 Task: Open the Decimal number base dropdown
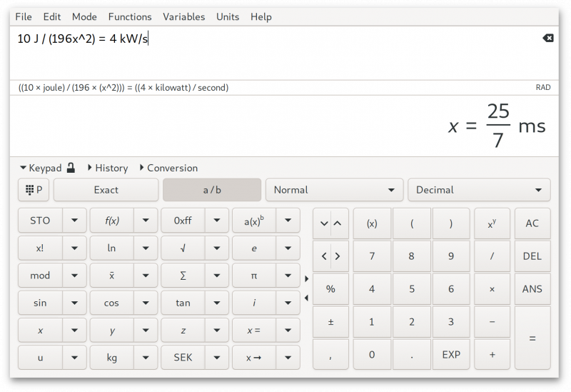point(479,190)
